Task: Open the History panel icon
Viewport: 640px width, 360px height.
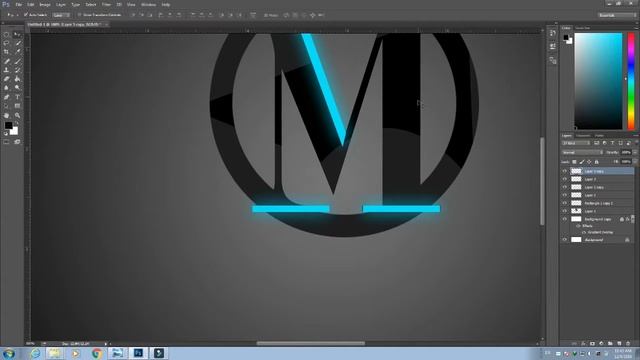Action: [x=553, y=33]
